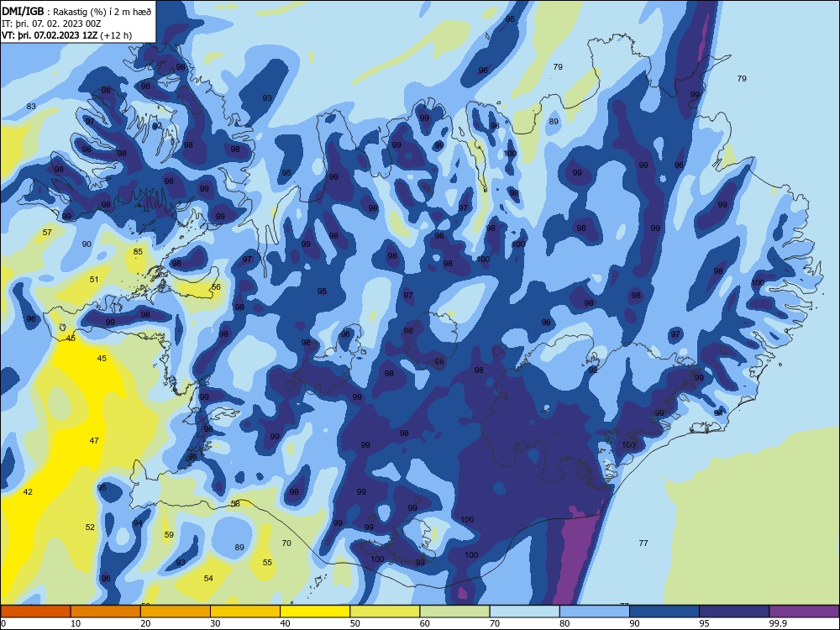Click the purple above-99.9 legend swatch
This screenshot has width=840, height=630.
804,612
